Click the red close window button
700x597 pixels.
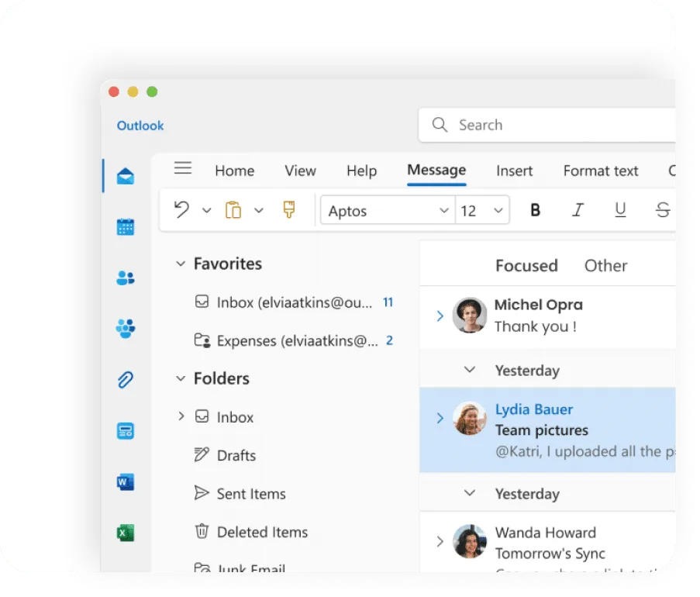tap(114, 91)
